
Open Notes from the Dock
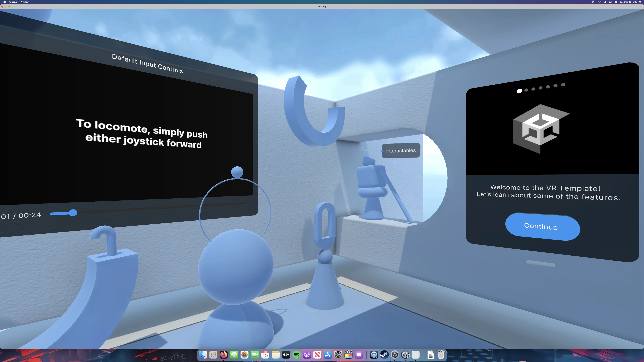(276, 354)
